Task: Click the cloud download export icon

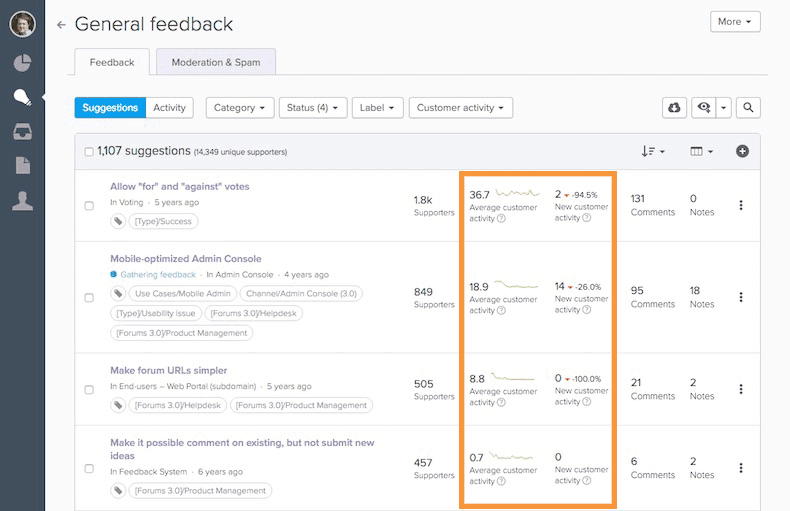Action: click(675, 108)
